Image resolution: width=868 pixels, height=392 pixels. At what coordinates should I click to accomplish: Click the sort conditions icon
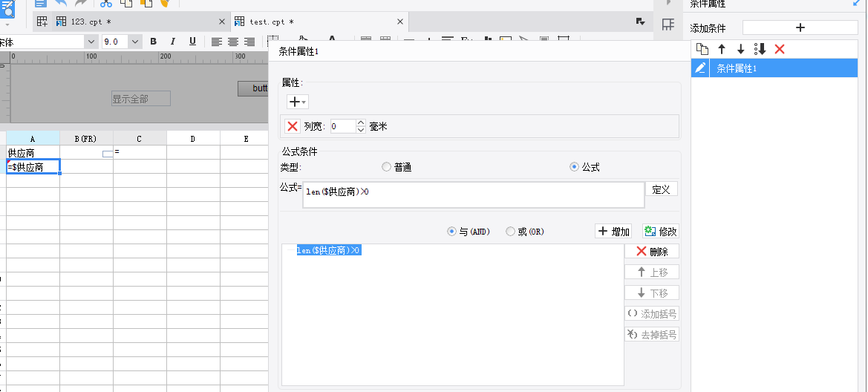tap(760, 49)
